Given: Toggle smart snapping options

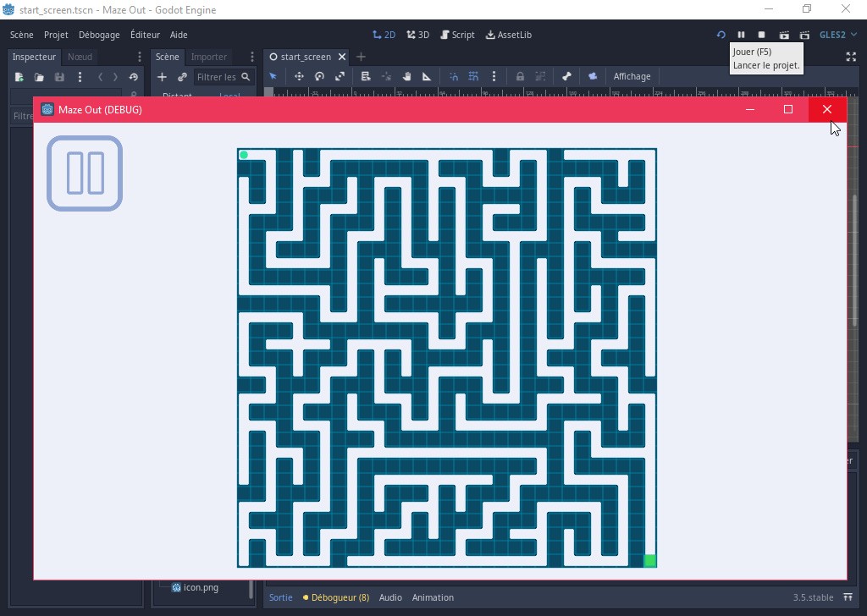Looking at the screenshot, I should click(x=455, y=76).
